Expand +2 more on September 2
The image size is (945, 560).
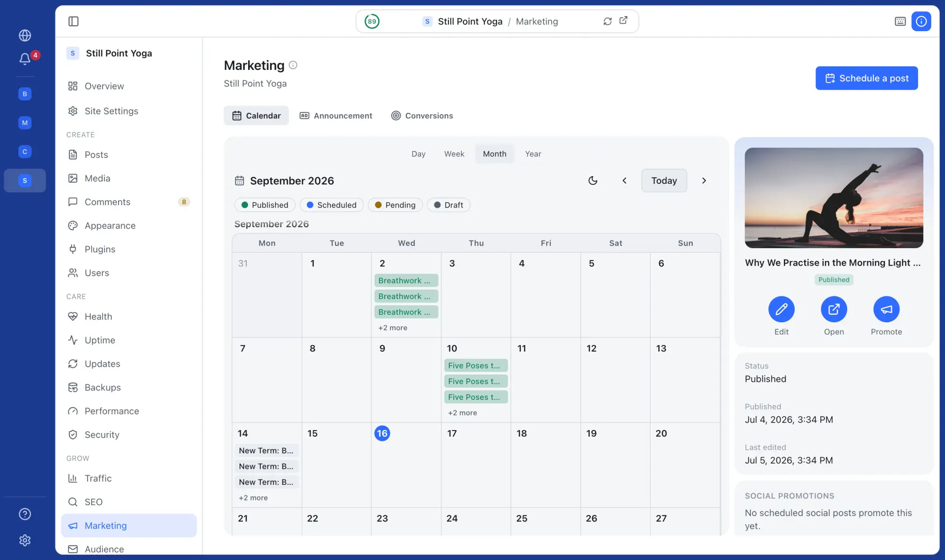pos(393,327)
